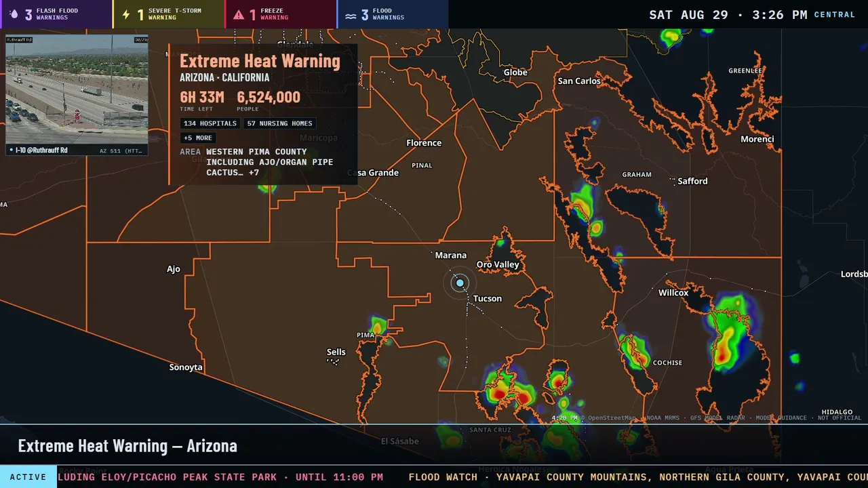Click the 6H 33M time left value
This screenshot has width=868, height=488.
(202, 97)
